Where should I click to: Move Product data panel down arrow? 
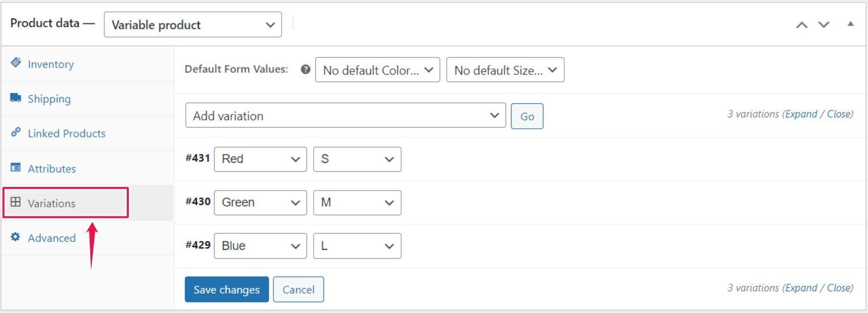click(824, 24)
